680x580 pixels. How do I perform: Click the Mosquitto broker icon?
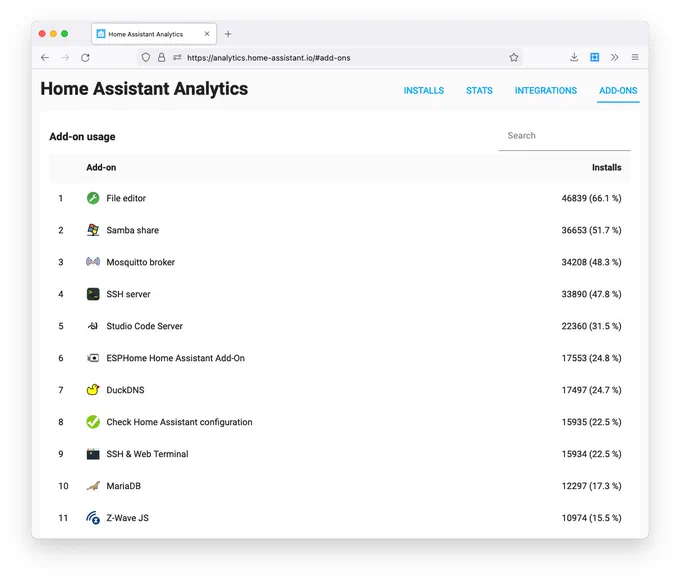[x=93, y=262]
